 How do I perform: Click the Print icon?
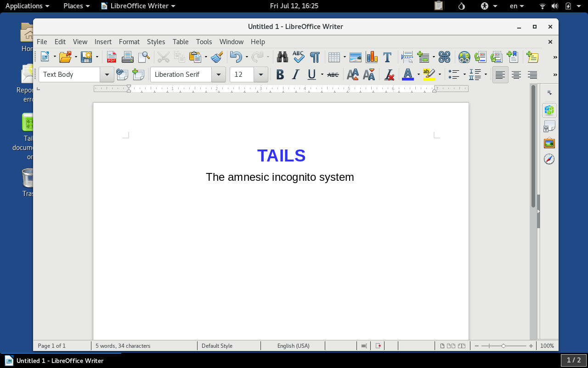point(128,57)
